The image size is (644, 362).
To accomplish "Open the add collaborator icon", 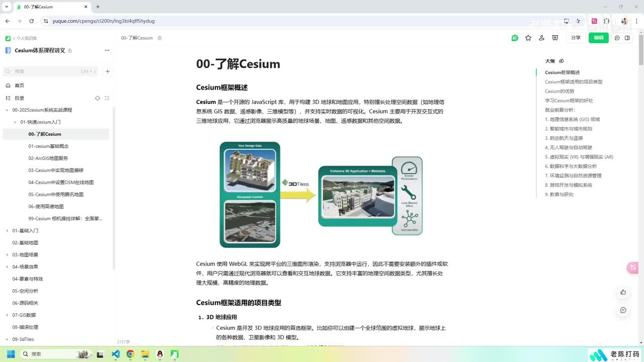I will (541, 38).
